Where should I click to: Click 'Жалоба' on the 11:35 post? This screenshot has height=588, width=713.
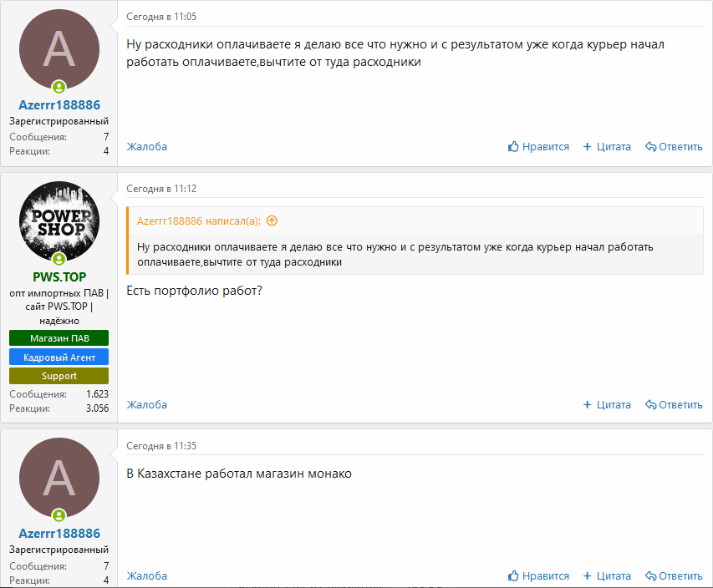pos(147,576)
